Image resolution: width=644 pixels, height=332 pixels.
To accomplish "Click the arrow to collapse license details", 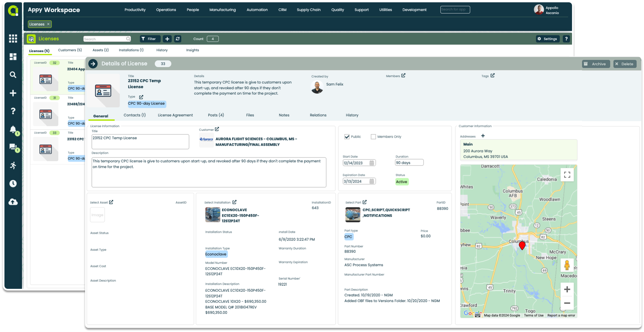I will click(x=93, y=64).
